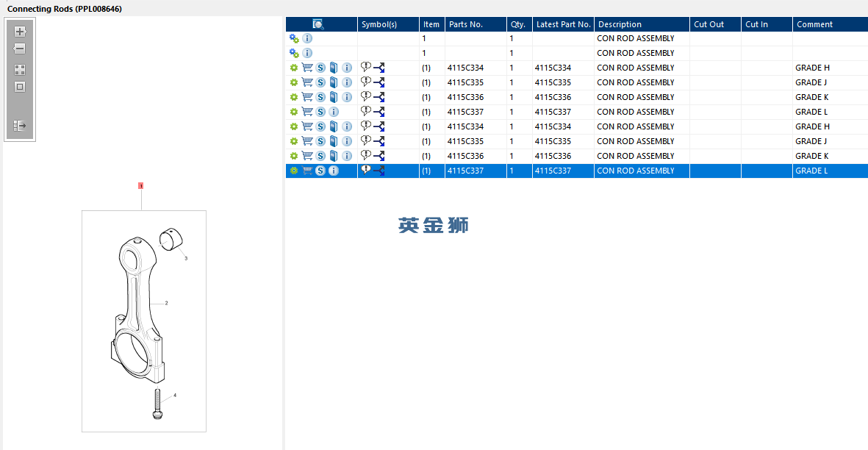
Task: Click comment bubble in unselected 4115C337 row
Action: pyautogui.click(x=366, y=111)
